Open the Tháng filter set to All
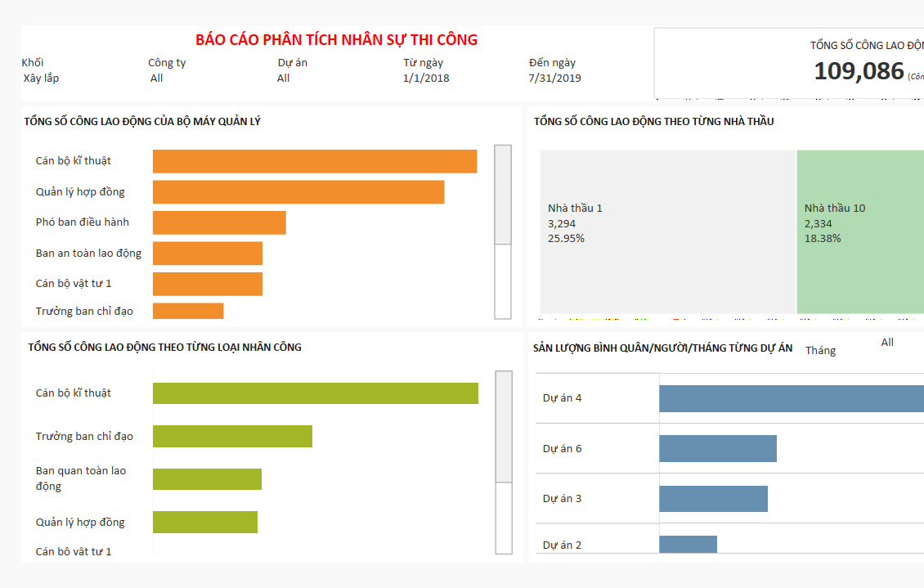The width and height of the screenshot is (924, 588). pos(887,343)
